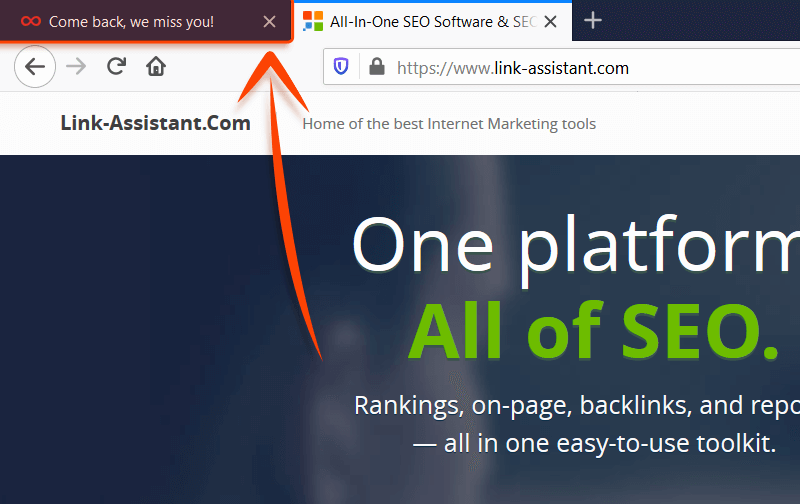The height and width of the screenshot is (504, 800).
Task: Close the All-In-One SEO Software tab
Action: click(x=550, y=21)
